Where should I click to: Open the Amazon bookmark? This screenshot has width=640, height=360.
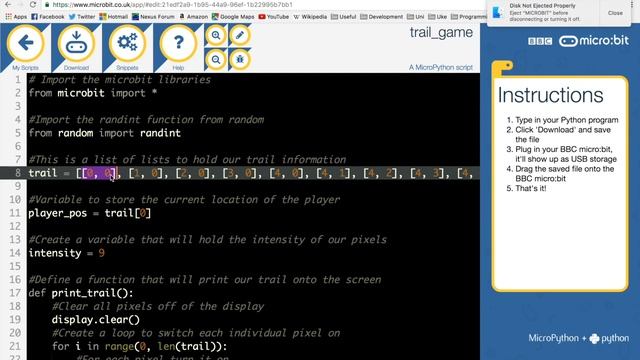click(193, 17)
